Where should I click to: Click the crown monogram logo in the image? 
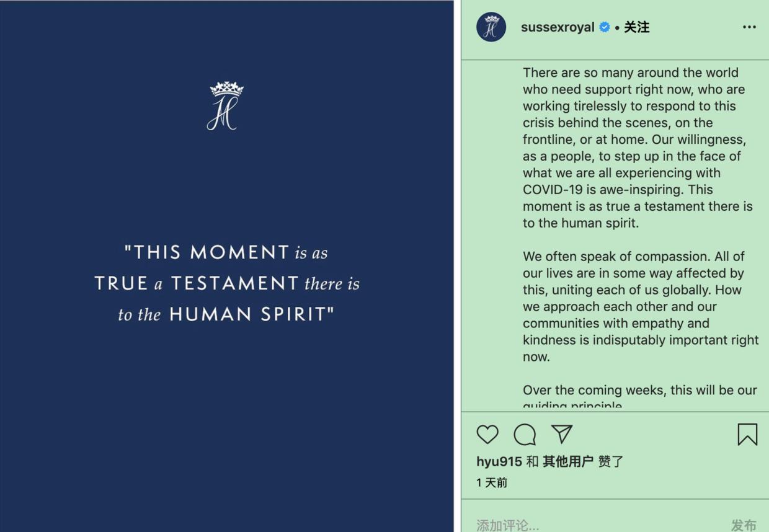226,106
